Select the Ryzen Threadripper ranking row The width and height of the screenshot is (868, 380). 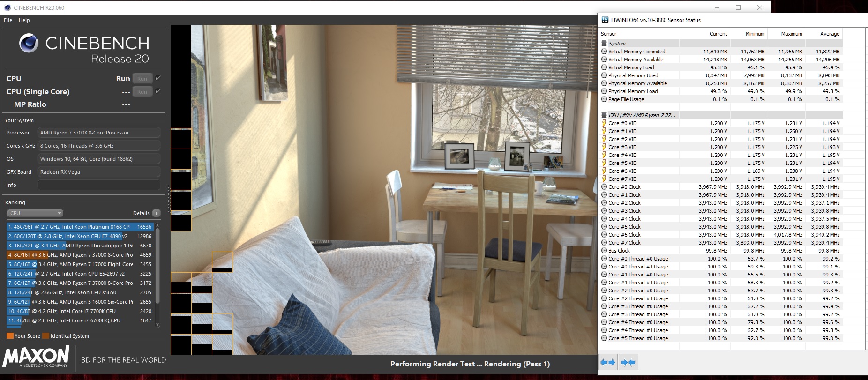coord(80,246)
